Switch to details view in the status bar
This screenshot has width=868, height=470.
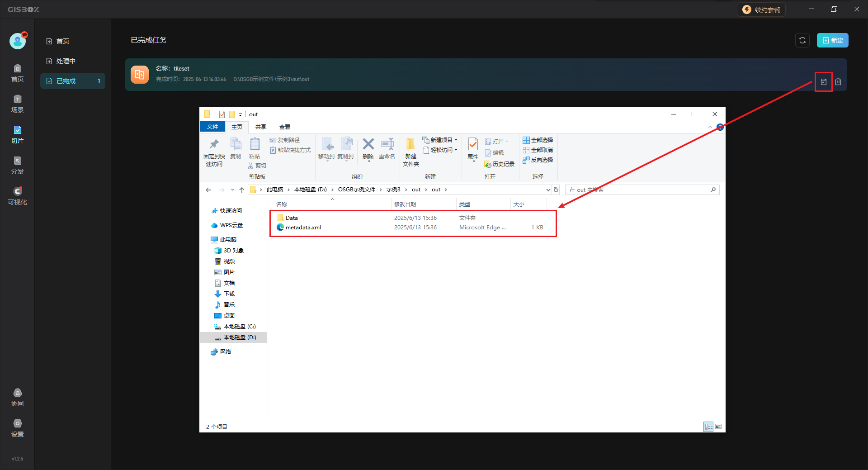point(708,427)
